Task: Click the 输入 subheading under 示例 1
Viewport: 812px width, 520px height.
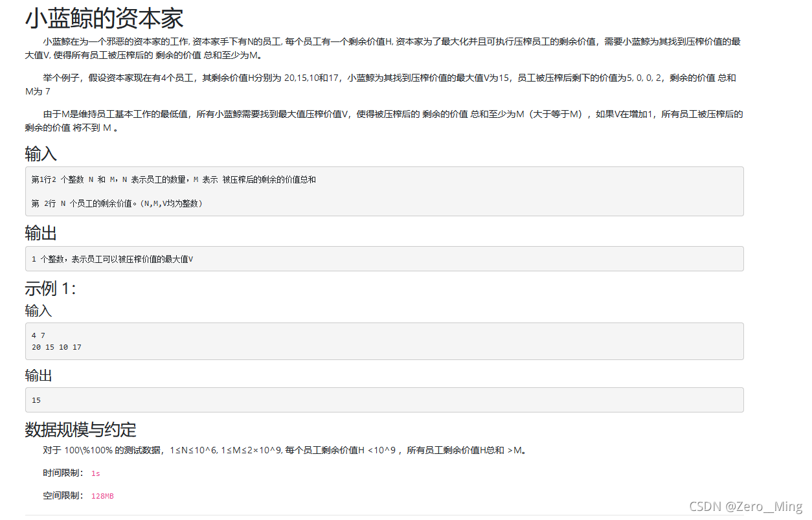Action: (x=38, y=311)
